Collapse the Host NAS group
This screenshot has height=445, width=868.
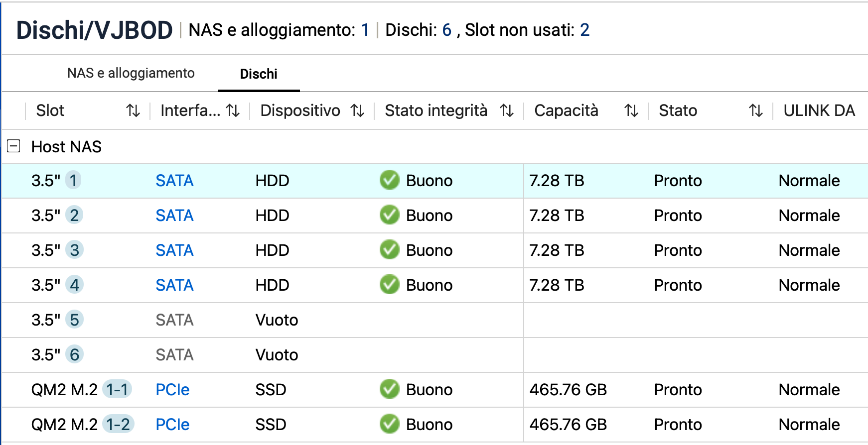[x=13, y=146]
